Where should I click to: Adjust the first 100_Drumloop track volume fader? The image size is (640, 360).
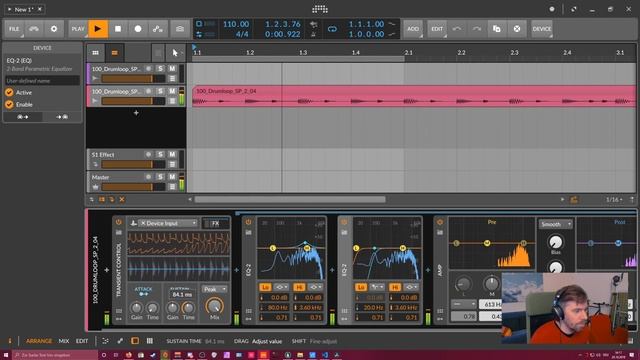(x=133, y=79)
